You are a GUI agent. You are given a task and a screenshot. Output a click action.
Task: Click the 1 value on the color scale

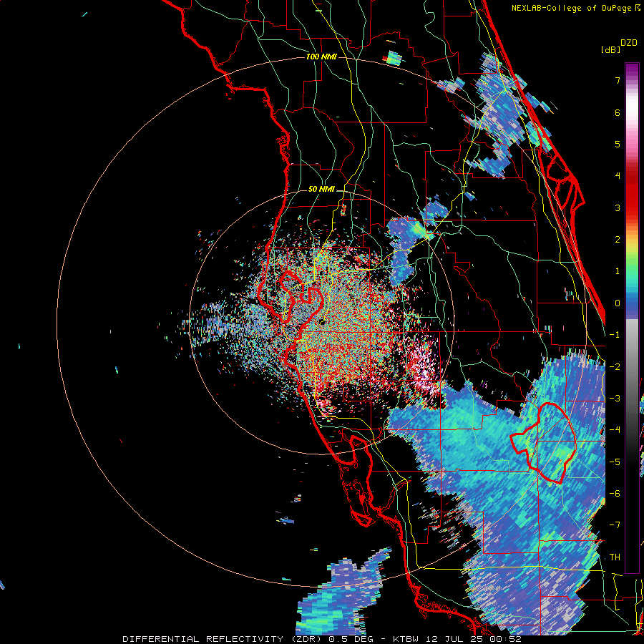(618, 271)
